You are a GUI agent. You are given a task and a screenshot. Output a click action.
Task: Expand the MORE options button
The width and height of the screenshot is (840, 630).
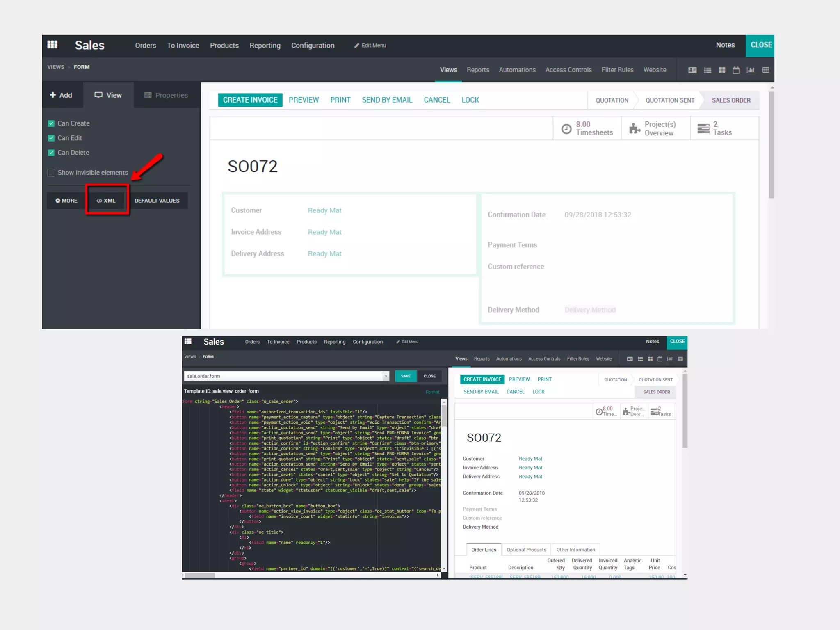click(x=66, y=201)
